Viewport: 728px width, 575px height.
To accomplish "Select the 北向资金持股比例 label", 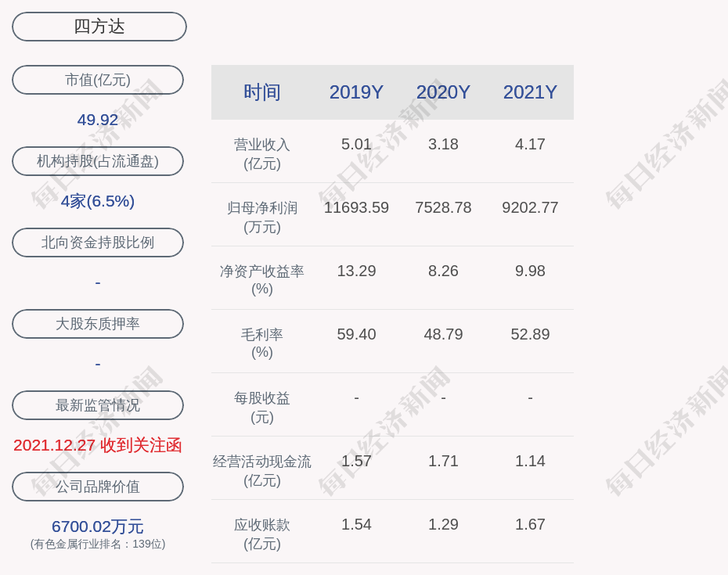I will tap(98, 243).
